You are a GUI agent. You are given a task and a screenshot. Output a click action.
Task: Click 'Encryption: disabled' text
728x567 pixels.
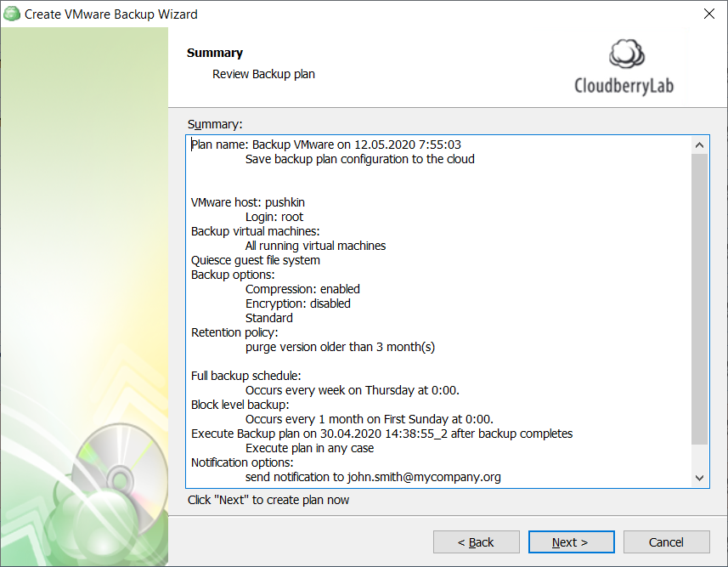click(298, 303)
